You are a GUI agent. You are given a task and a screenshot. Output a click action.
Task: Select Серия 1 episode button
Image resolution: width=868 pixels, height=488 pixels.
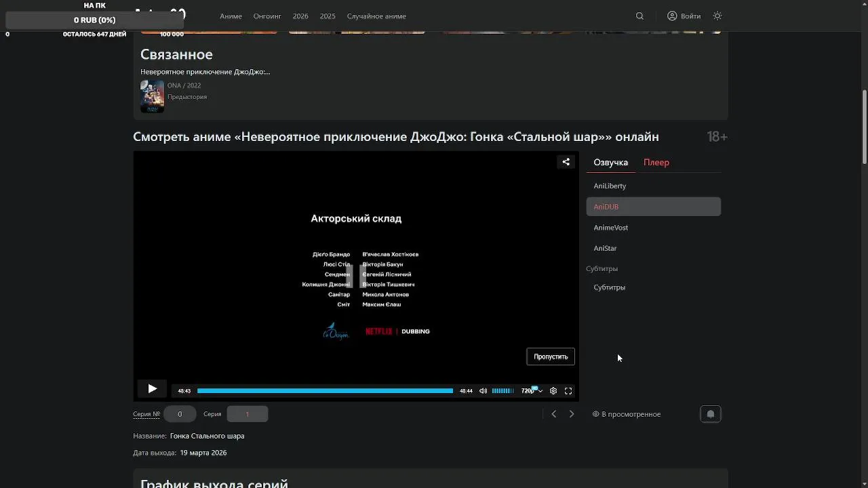248,414
